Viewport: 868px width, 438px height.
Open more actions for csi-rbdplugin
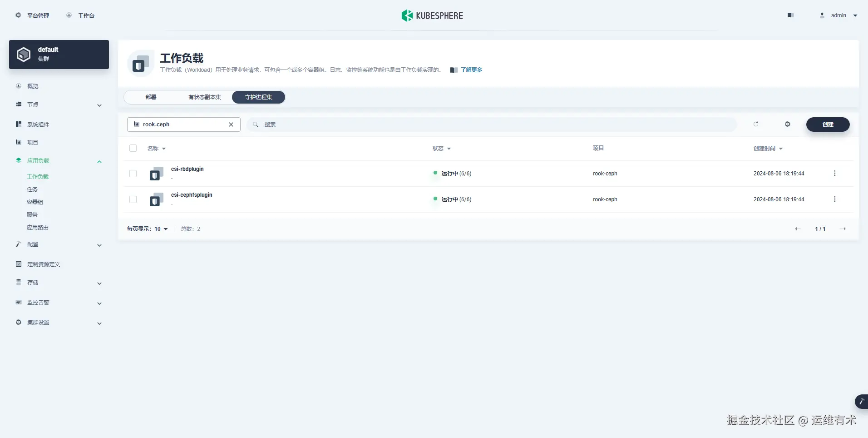834,174
